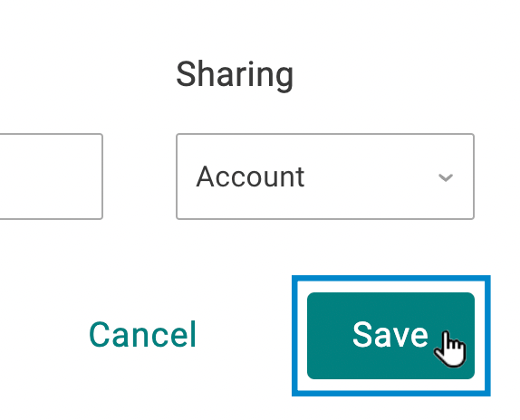This screenshot has height=420, width=520.
Task: Confirm changes with the Save button
Action: click(x=390, y=336)
